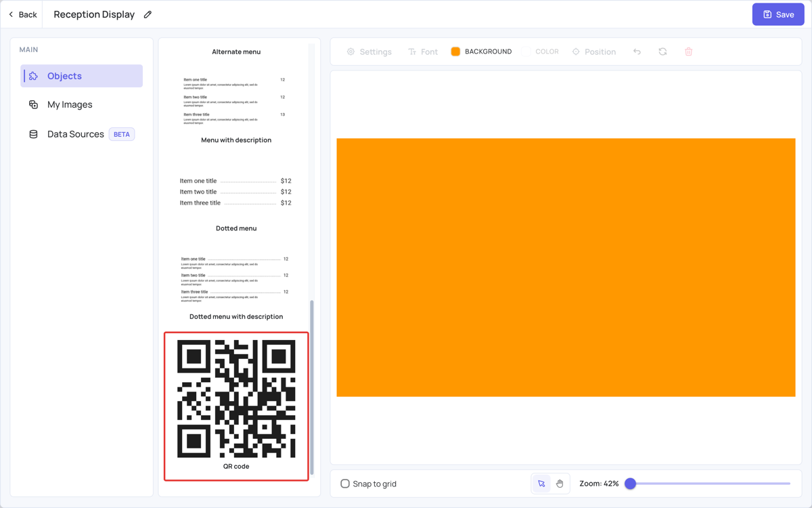The height and width of the screenshot is (508, 812).
Task: Add the QR code object
Action: pos(236,406)
